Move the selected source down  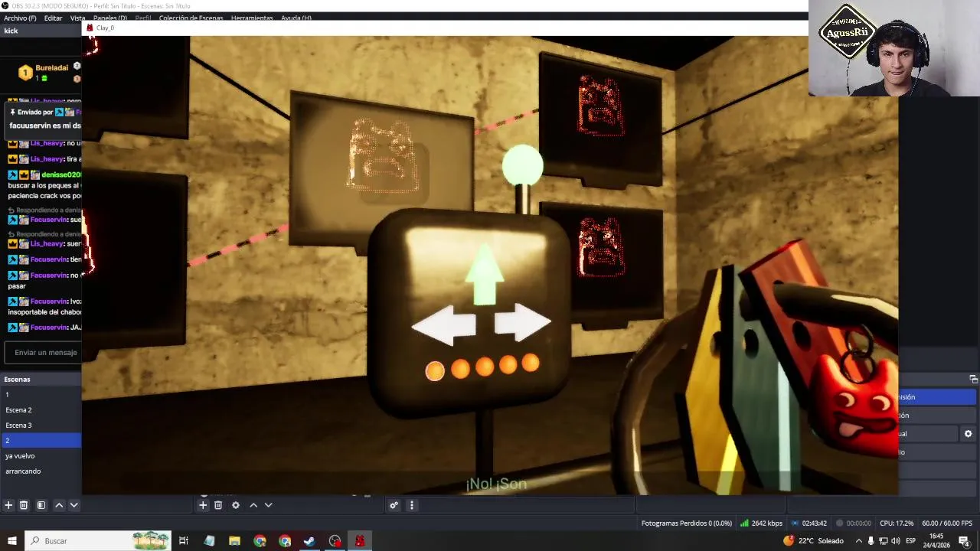[268, 505]
